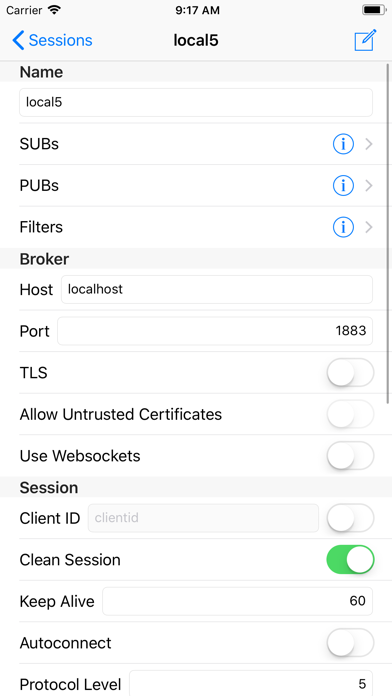Screen dimensions: 392x696
Task: Expand Filters row chevron
Action: (x=368, y=227)
